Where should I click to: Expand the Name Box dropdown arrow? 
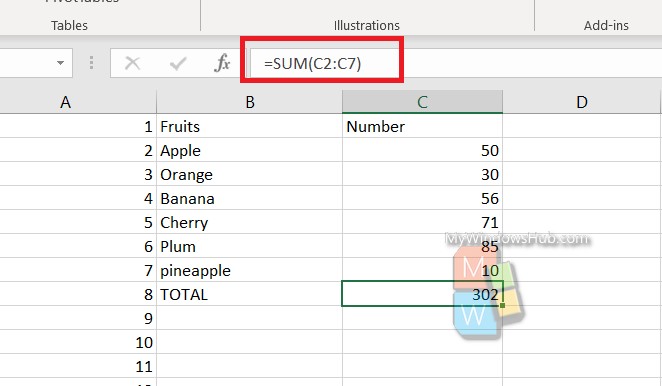(60, 63)
